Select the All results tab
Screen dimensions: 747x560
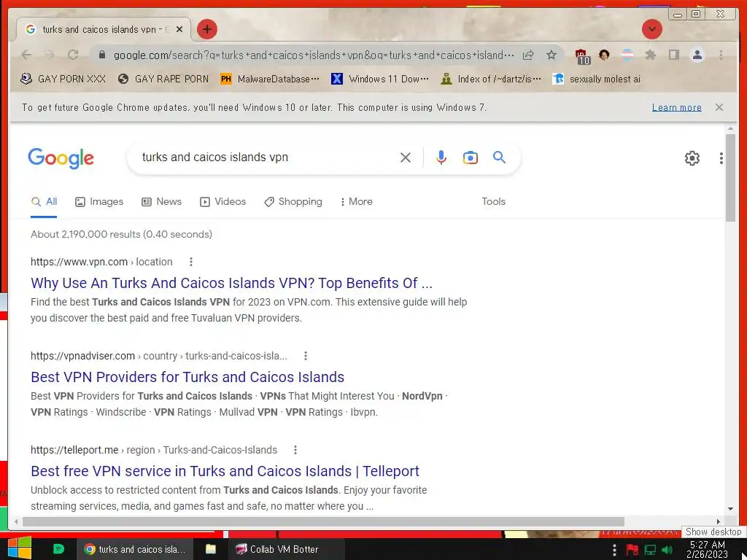44,202
